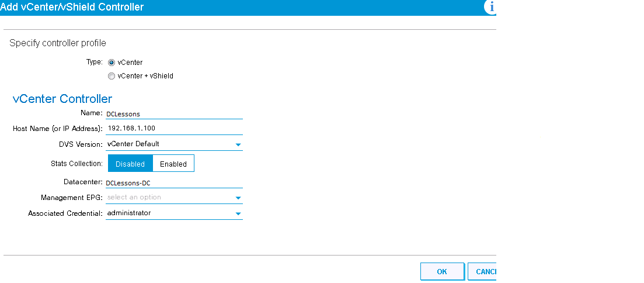The image size is (644, 283).
Task: Click the 'Specify controller profile' text
Action: tap(57, 43)
